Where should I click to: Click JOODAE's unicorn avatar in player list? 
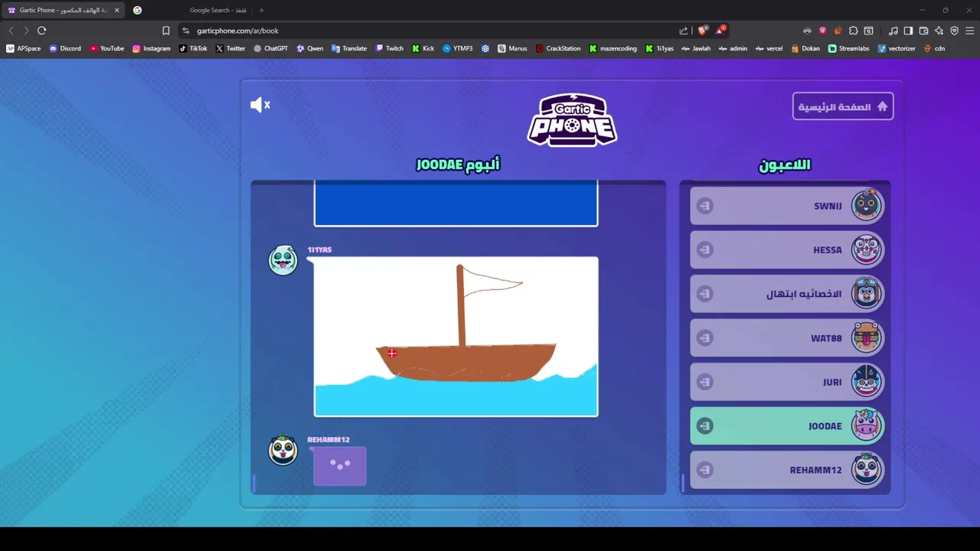tap(867, 425)
